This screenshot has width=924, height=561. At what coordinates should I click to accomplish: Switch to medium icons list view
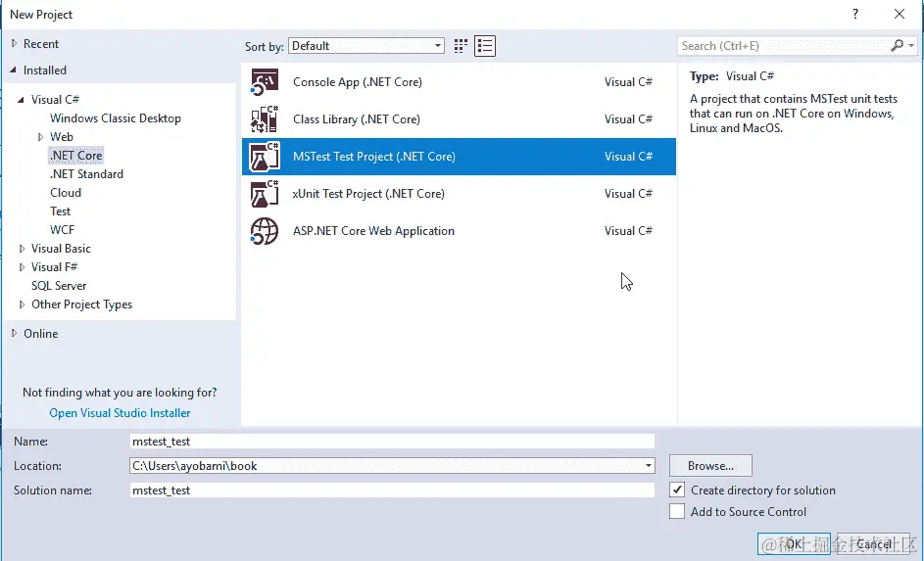(485, 46)
